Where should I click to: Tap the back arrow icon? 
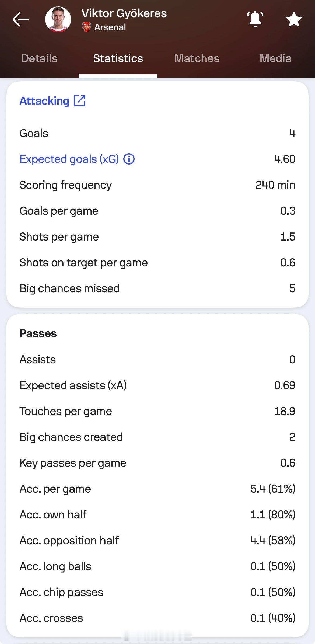pyautogui.click(x=21, y=19)
